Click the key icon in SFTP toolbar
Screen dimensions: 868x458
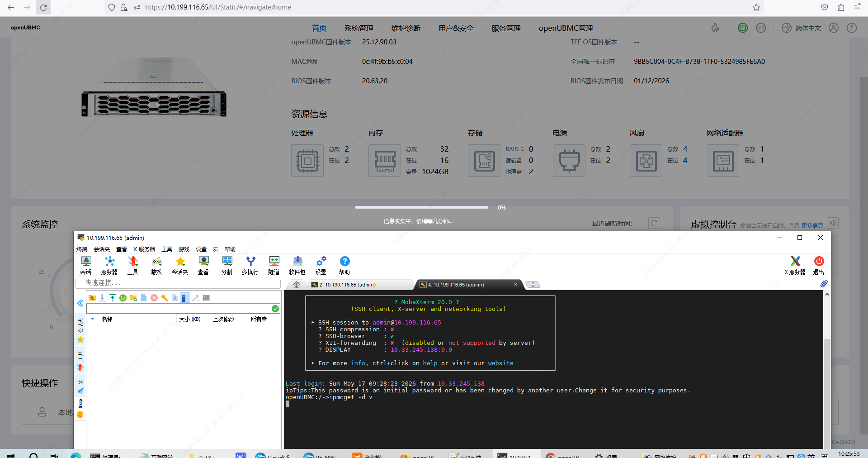165,298
